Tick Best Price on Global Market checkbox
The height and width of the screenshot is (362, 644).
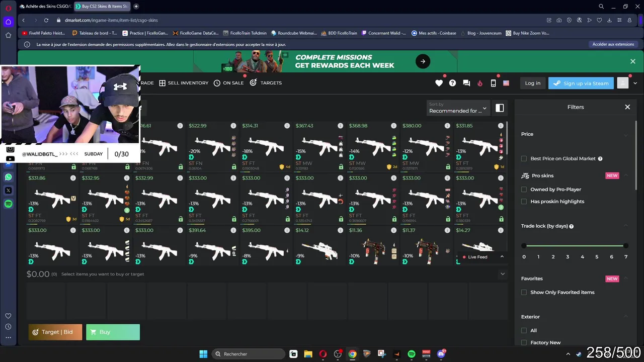point(524,158)
